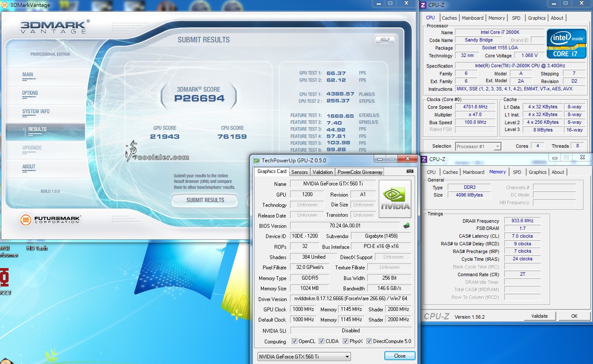The height and width of the screenshot is (364, 593).
Task: Click the Close button in GPU-Z
Action: coord(400,356)
